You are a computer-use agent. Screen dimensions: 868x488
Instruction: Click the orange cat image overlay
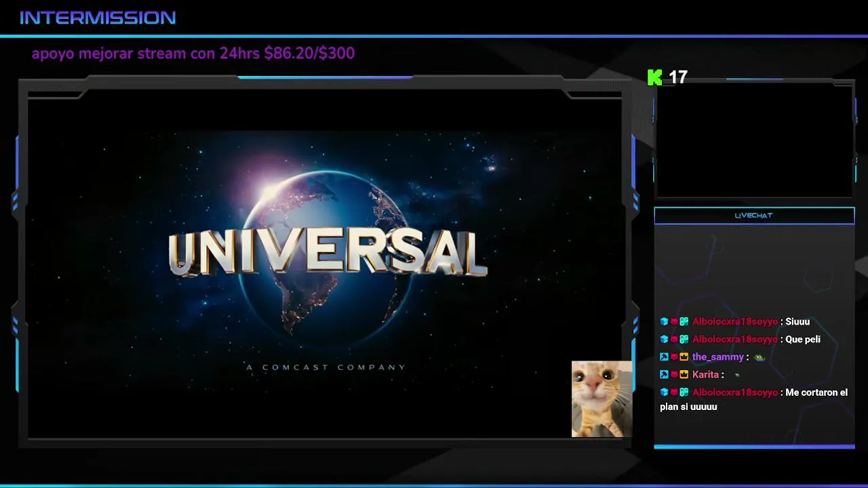coord(601,399)
